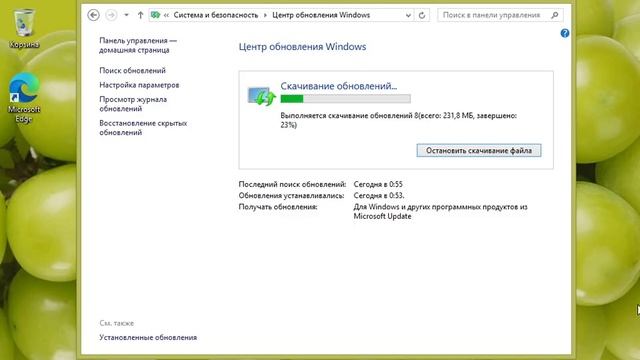Click the Forward navigation arrow
The width and height of the screenshot is (640, 360).
[x=111, y=15]
